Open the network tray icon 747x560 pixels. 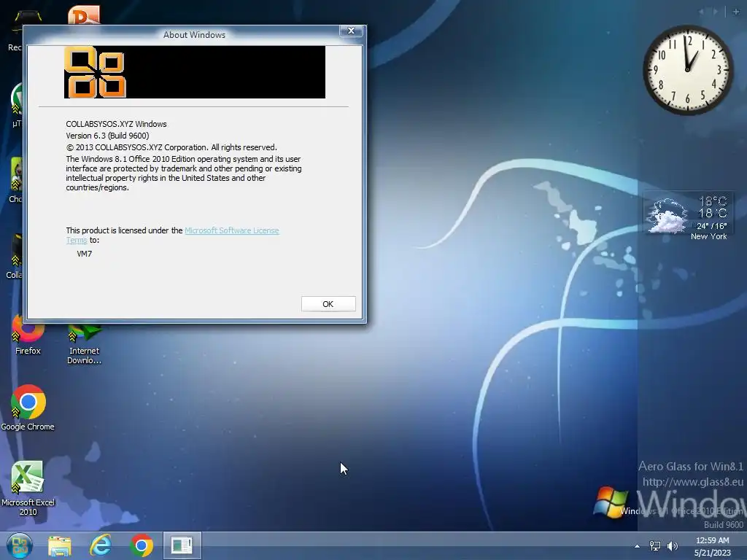pyautogui.click(x=655, y=546)
